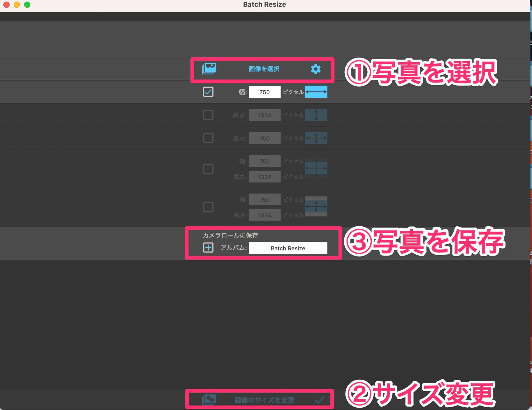Click the カメラロールに保存 label
This screenshot has height=410, width=532.
click(230, 235)
